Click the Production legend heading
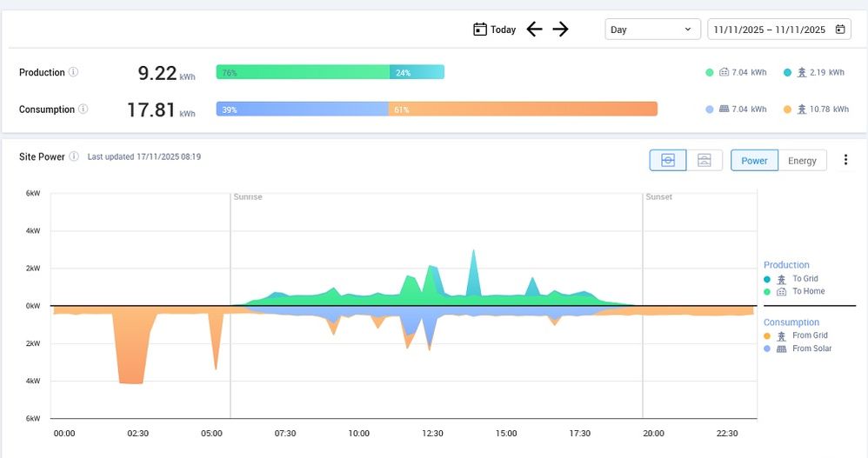 click(786, 265)
